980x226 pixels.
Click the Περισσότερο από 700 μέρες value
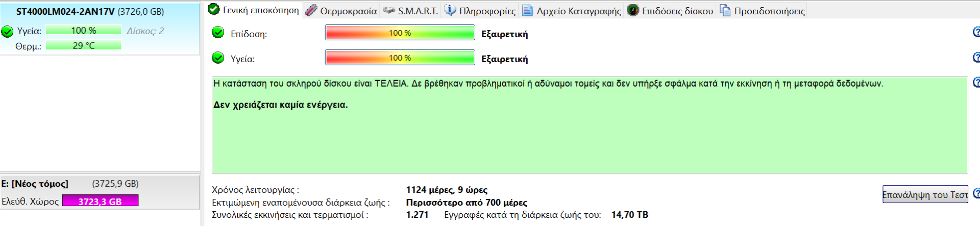pos(467,203)
